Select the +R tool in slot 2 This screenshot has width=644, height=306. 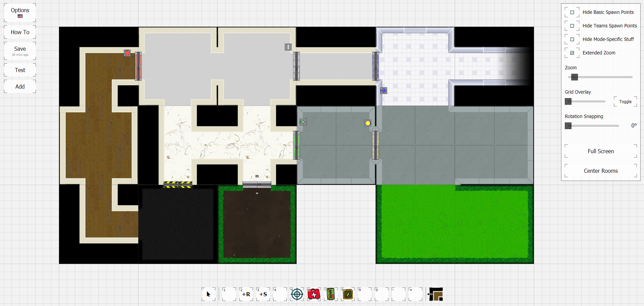246,294
